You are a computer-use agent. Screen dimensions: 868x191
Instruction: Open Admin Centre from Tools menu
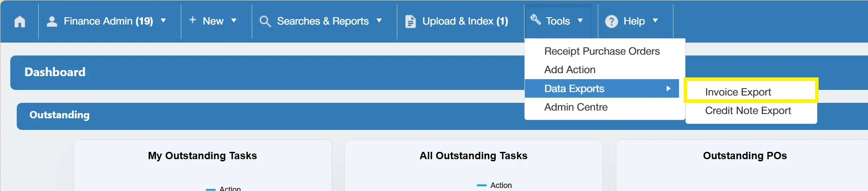(x=576, y=107)
